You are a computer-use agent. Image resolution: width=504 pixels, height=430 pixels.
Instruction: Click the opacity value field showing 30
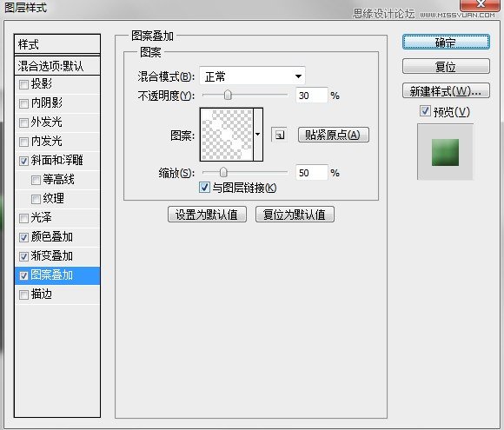pos(311,96)
